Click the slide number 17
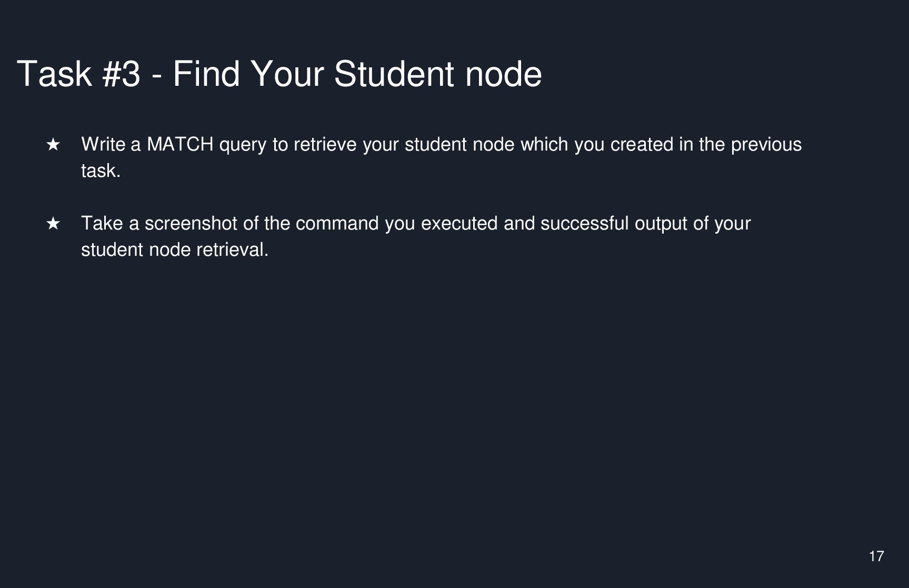The image size is (909, 588). (876, 556)
